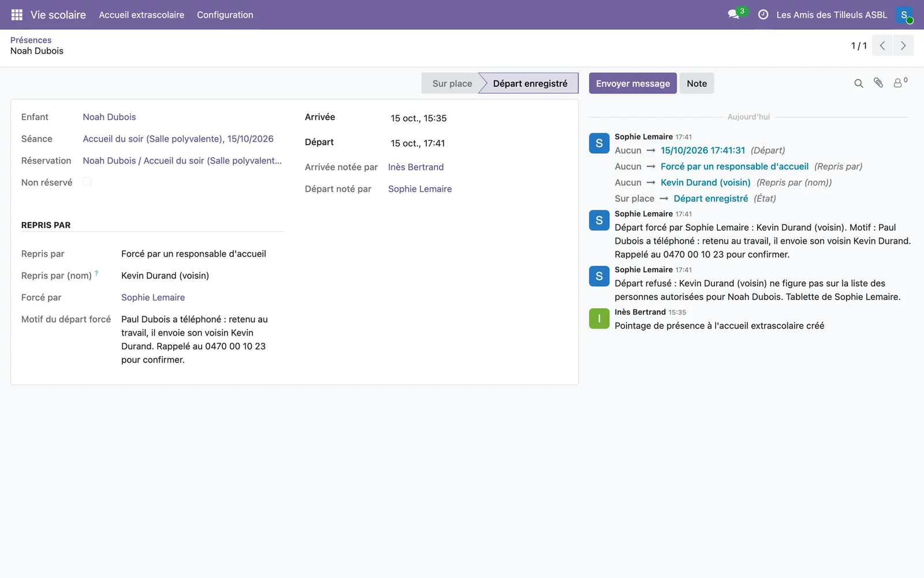This screenshot has height=578, width=924.
Task: Go to the next record arrow
Action: click(x=903, y=46)
